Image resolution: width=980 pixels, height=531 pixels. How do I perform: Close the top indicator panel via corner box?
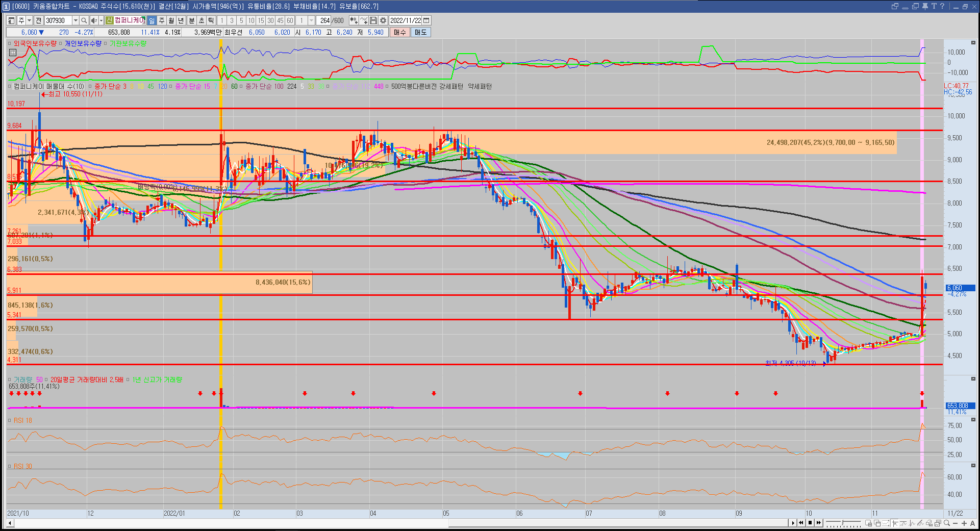[x=973, y=43]
